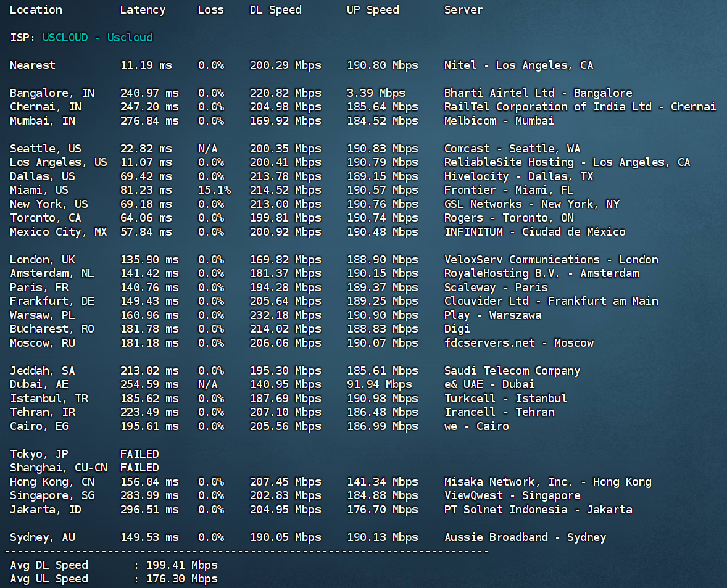Click fdcservers.net - Moscow server
The image size is (727, 588).
519,343
